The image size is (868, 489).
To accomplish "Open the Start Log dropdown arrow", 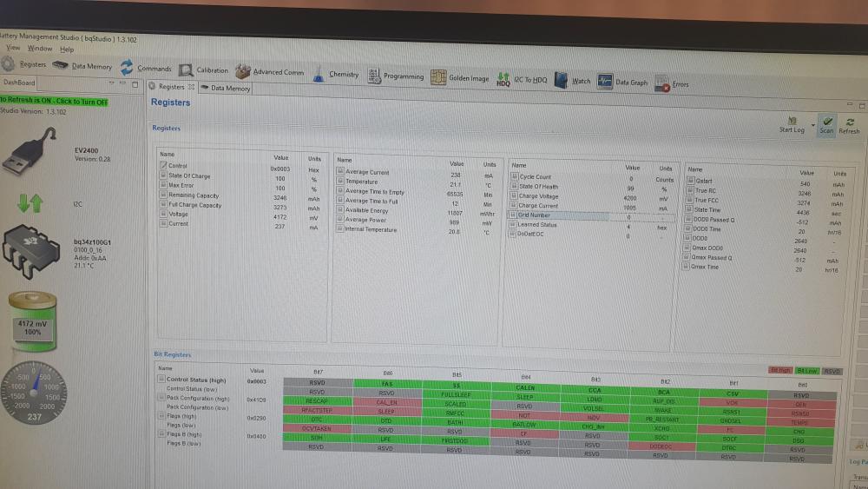I will click(812, 126).
